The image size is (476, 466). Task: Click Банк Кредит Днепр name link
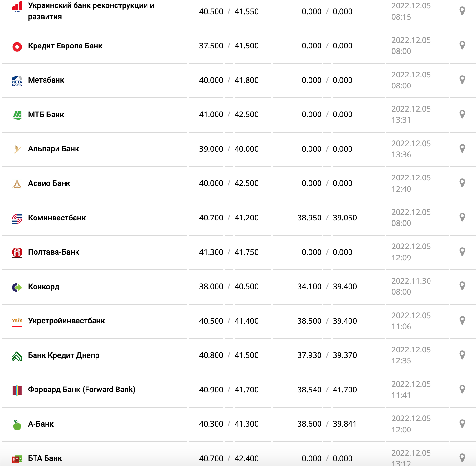coord(64,355)
